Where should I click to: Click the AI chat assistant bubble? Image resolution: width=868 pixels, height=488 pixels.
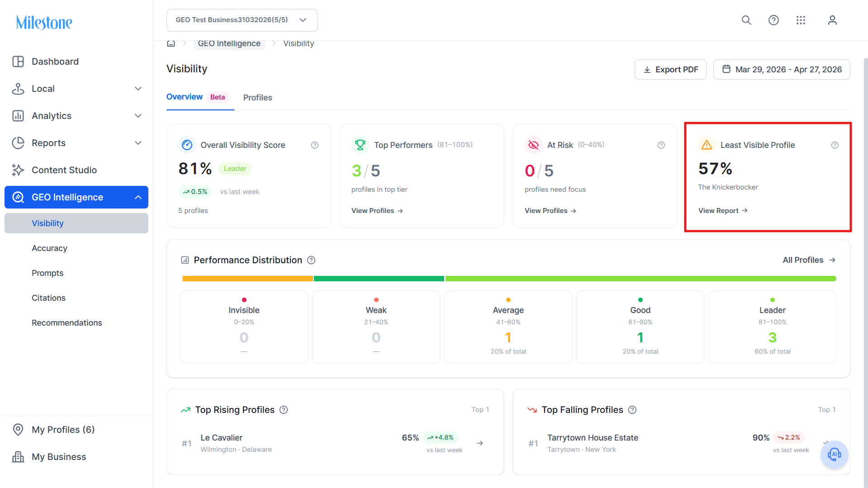click(834, 454)
